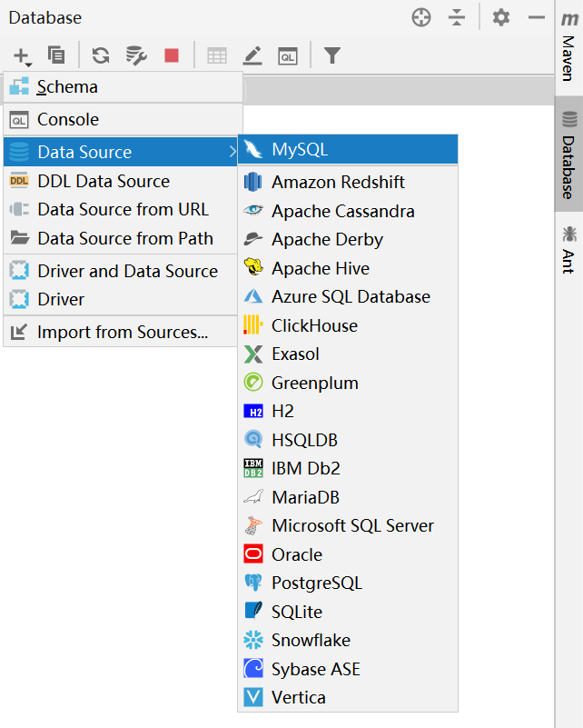Select MySQL from the data source list

[x=300, y=150]
